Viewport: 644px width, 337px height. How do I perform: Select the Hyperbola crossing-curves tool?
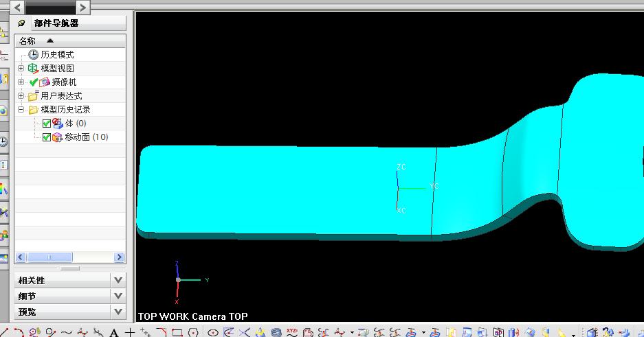[245, 332]
